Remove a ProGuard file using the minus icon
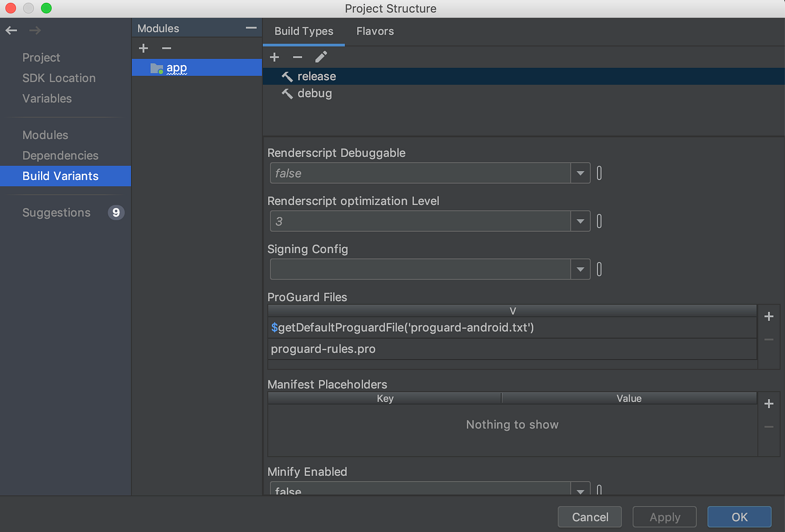 tap(769, 339)
